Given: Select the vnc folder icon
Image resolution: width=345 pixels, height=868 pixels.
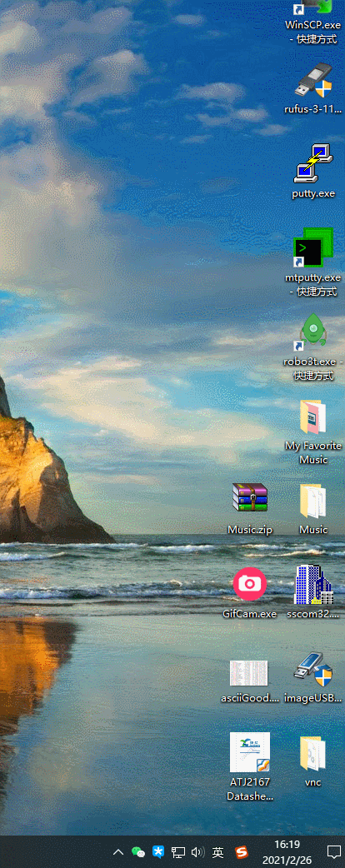Looking at the screenshot, I should click(x=313, y=753).
